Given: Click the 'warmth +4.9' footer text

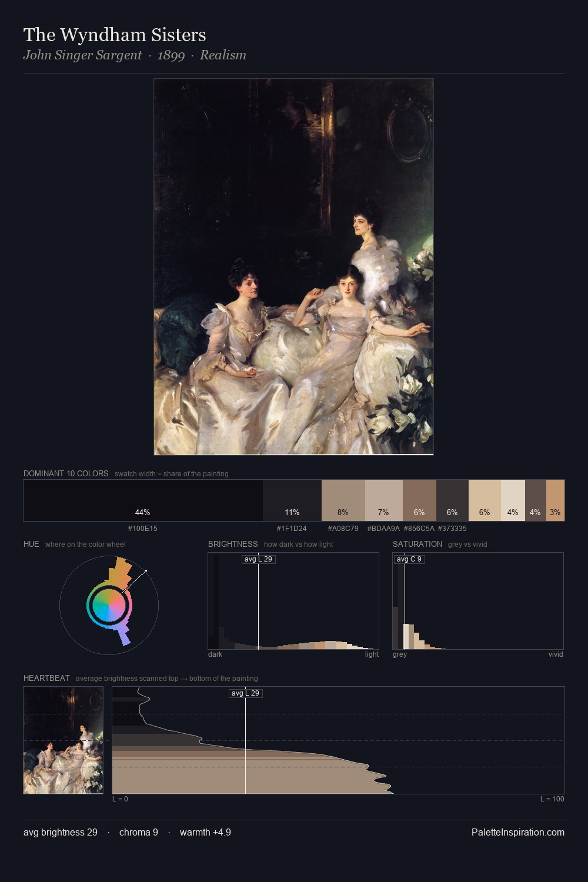Looking at the screenshot, I should pyautogui.click(x=205, y=832).
